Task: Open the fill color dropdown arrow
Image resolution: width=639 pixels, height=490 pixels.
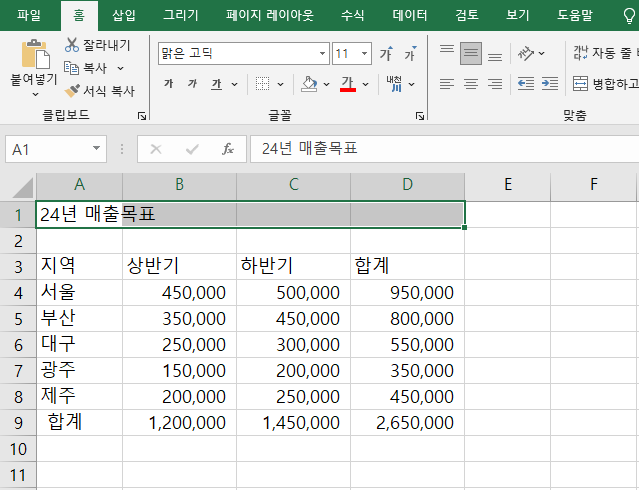Action: pyautogui.click(x=327, y=84)
